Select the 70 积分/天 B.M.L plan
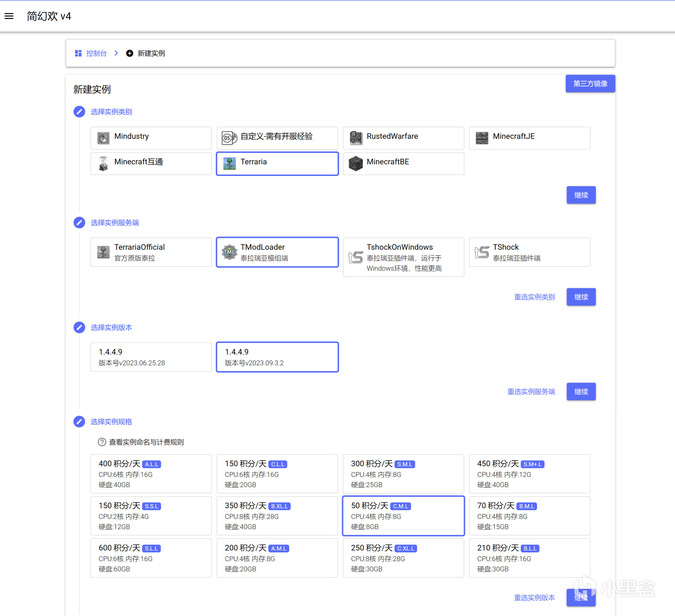 point(530,516)
